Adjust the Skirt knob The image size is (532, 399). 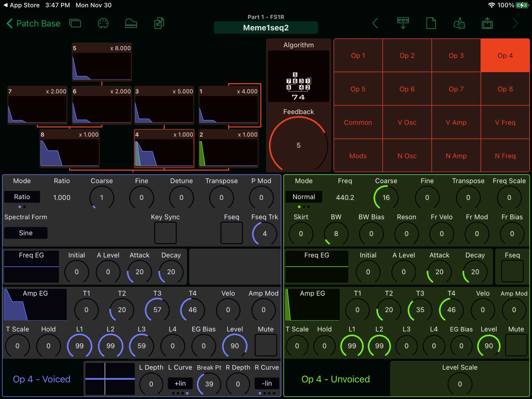click(x=301, y=234)
